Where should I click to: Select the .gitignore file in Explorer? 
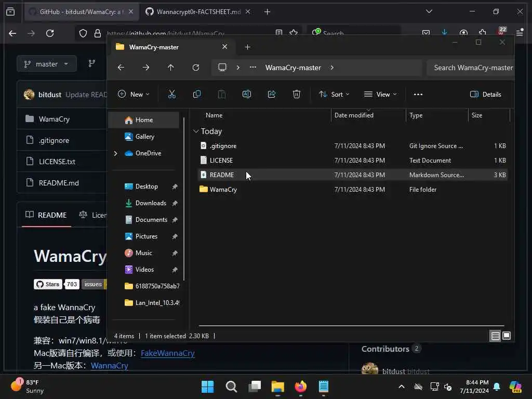click(352, 146)
